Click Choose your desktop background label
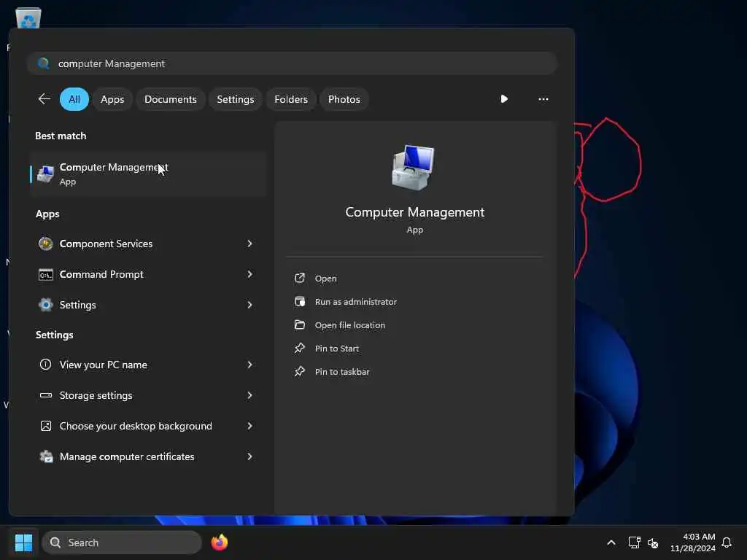 tap(136, 426)
